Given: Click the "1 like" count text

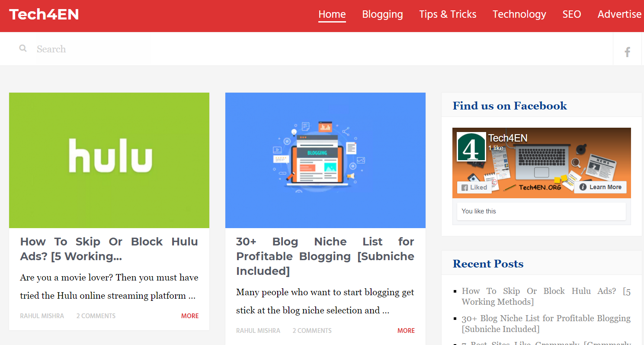Looking at the screenshot, I should coord(496,148).
